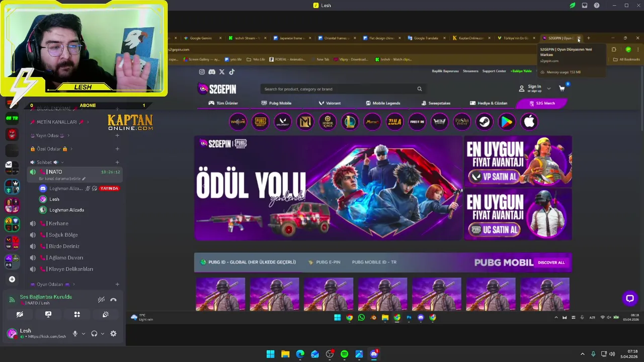Open Discord user settings gear
The width and height of the screenshot is (644, 362).
coord(113,333)
